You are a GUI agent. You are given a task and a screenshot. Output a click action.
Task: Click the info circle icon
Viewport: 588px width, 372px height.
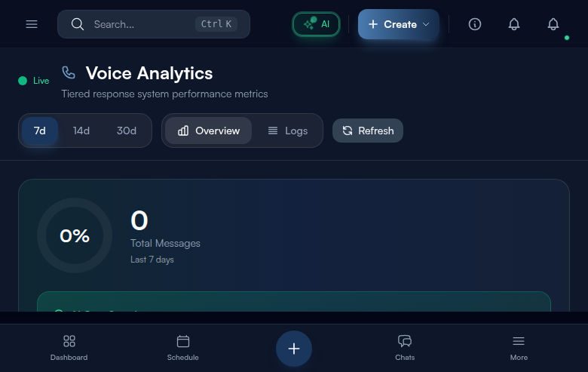coord(475,24)
